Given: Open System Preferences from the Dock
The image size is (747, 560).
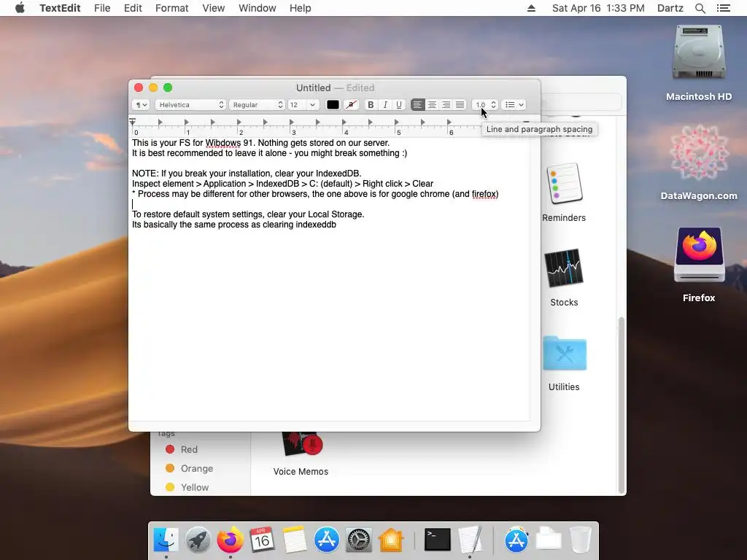Looking at the screenshot, I should [x=358, y=540].
